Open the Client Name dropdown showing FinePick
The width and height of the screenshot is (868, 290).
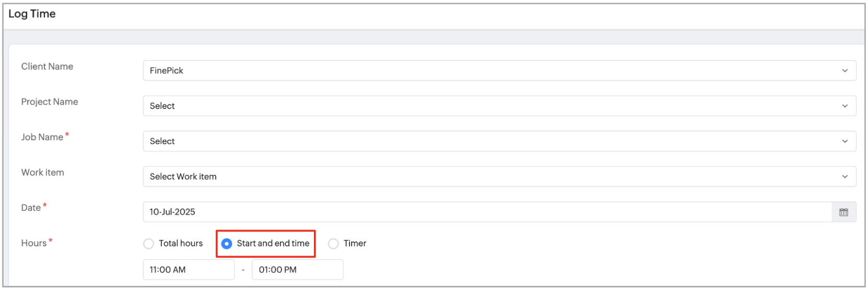pos(491,71)
